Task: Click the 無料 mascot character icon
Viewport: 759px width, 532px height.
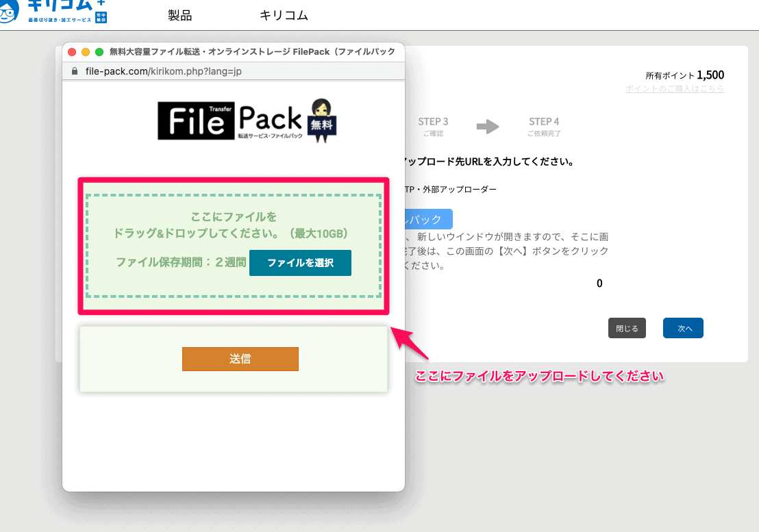Action: (x=322, y=121)
